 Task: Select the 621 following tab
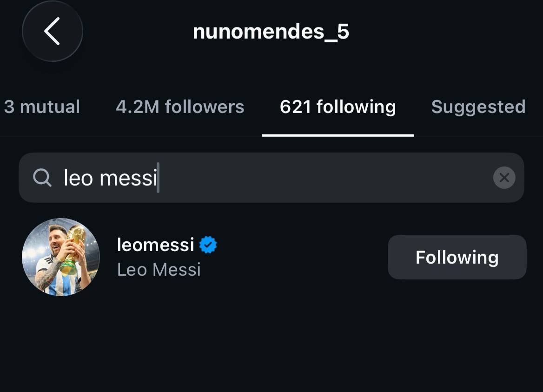point(338,107)
